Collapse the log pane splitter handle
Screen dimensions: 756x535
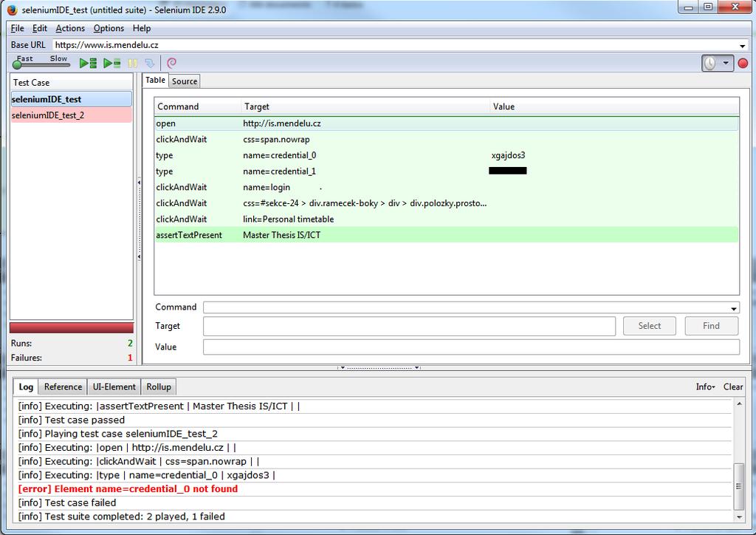click(x=379, y=367)
